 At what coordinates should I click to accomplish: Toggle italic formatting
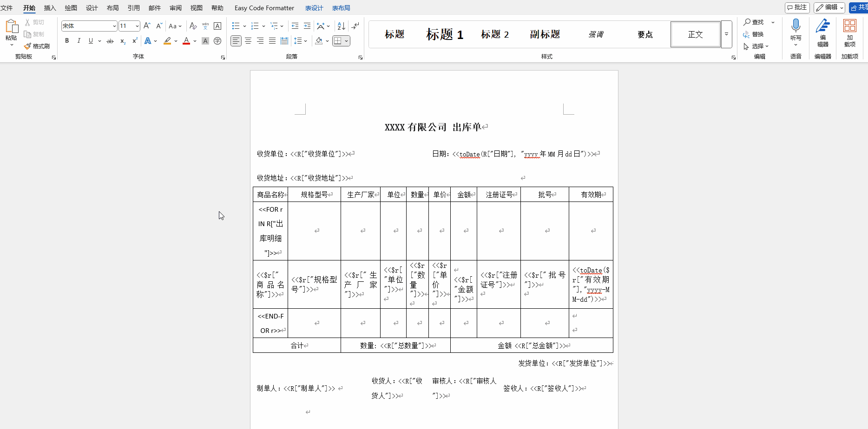point(79,41)
